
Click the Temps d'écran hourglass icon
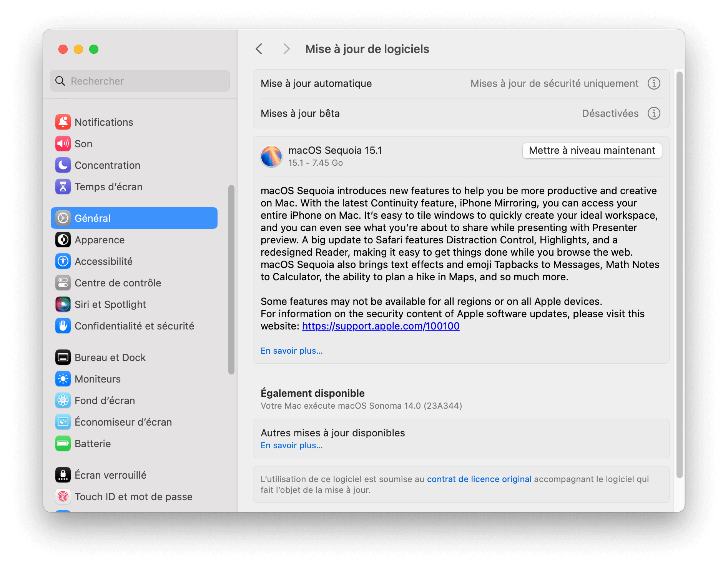click(63, 186)
